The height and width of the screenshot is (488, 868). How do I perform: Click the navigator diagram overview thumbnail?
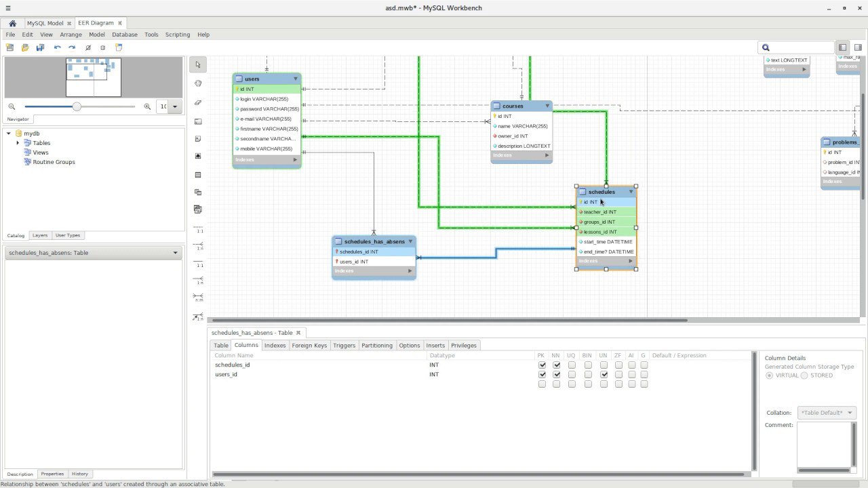pyautogui.click(x=94, y=77)
